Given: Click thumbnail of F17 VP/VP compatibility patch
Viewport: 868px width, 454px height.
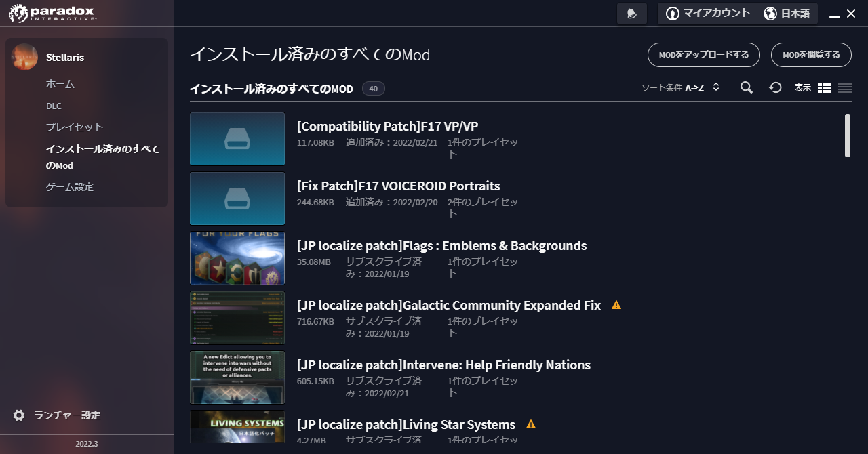Looking at the screenshot, I should tap(237, 139).
